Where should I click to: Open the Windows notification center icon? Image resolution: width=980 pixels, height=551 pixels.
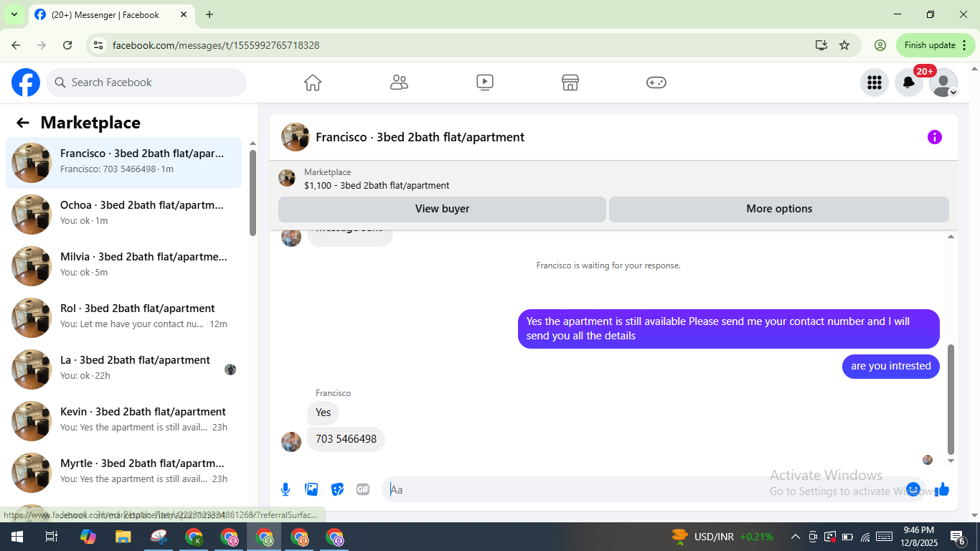point(957,537)
